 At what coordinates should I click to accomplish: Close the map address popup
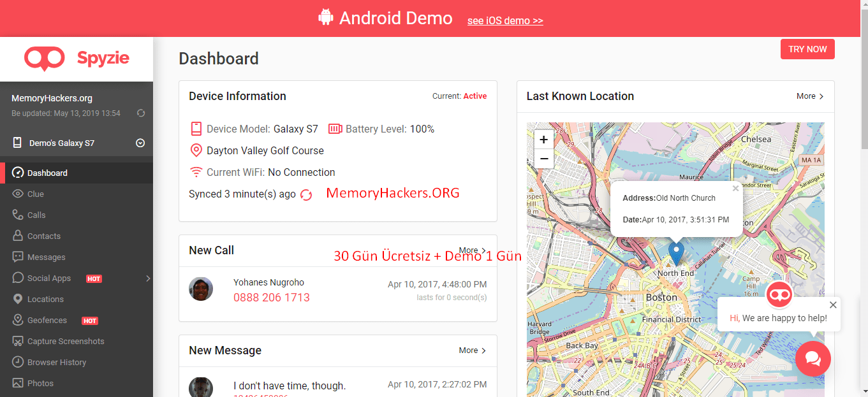(x=735, y=189)
